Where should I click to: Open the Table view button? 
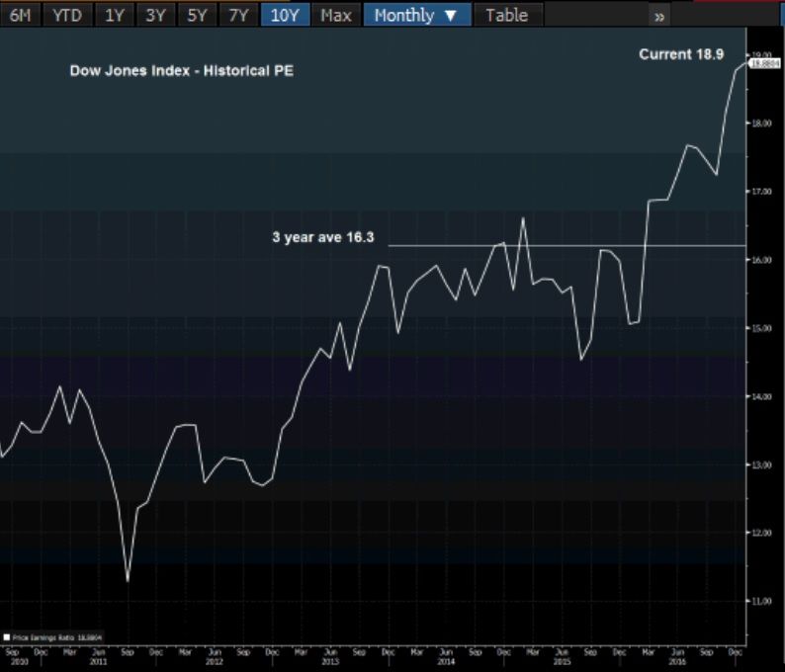point(507,16)
